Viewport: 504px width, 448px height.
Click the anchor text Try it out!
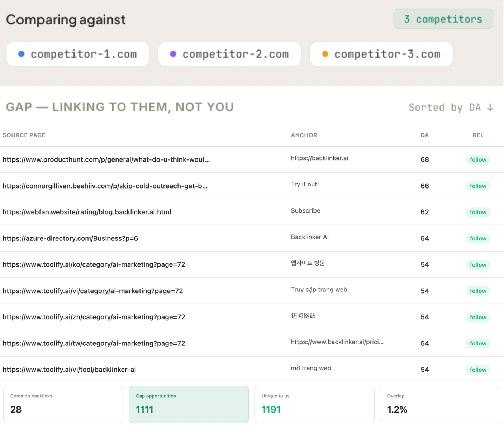305,184
